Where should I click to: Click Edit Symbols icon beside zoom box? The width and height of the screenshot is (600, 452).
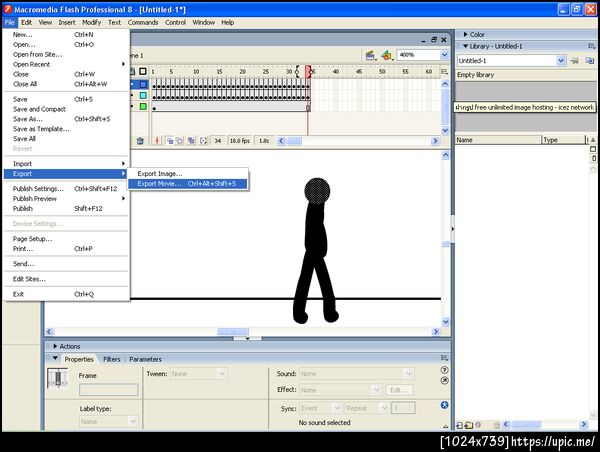(387, 55)
